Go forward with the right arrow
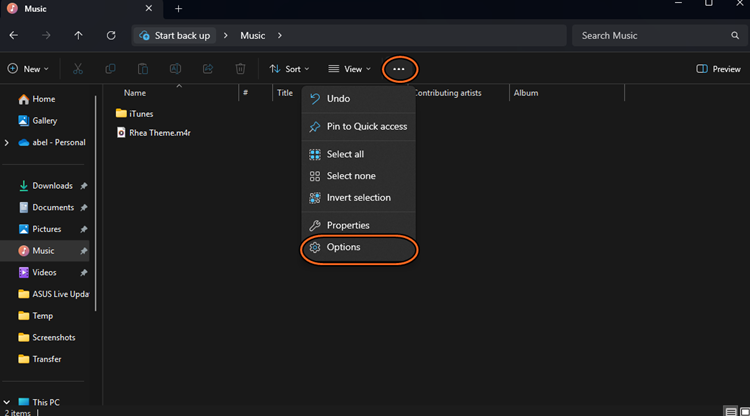Viewport: 750px width, 416px height. tap(46, 35)
